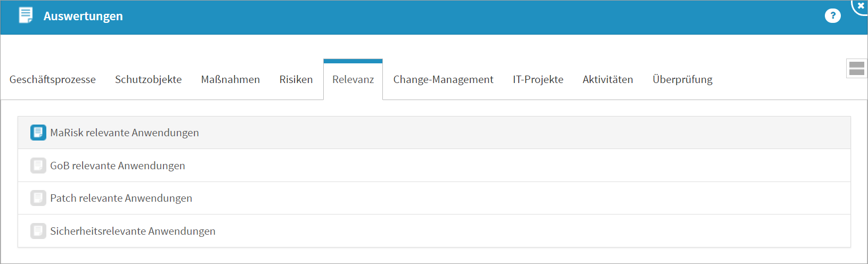868x264 pixels.
Task: Open GoB relevante Anwendungen report
Action: click(x=118, y=166)
